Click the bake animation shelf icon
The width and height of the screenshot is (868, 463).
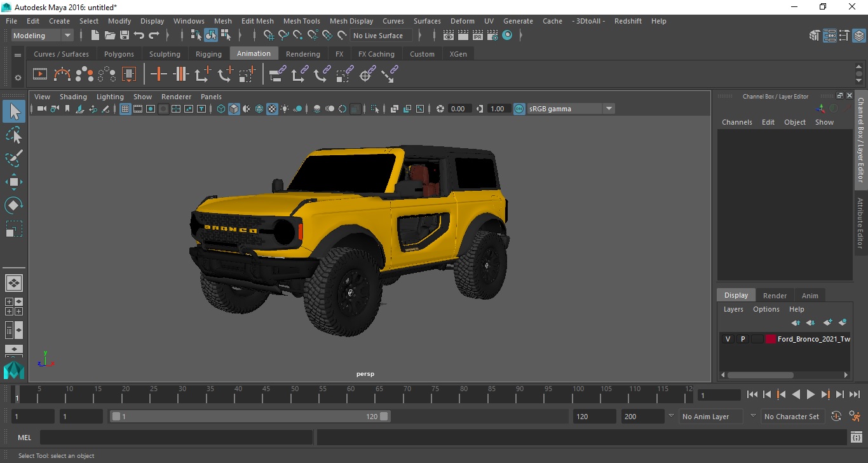pos(129,74)
